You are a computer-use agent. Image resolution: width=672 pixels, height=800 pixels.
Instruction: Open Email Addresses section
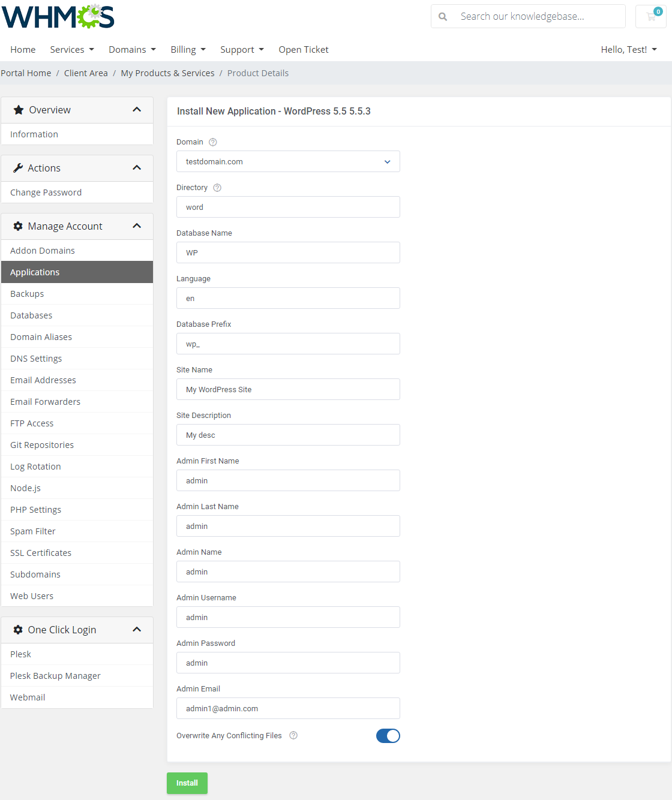tap(77, 380)
